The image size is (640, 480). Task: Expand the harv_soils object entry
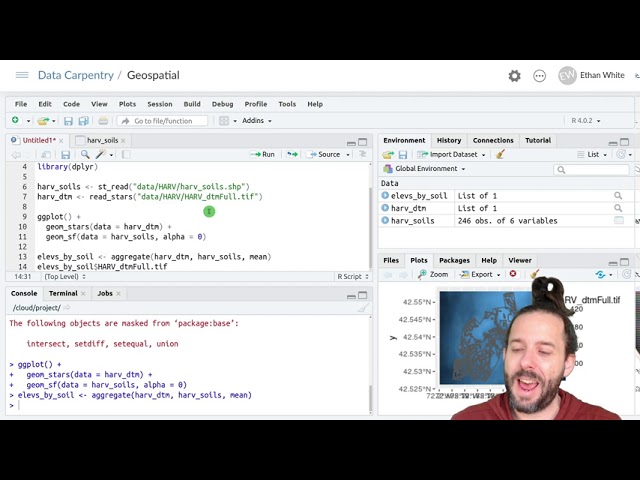tap(385, 221)
